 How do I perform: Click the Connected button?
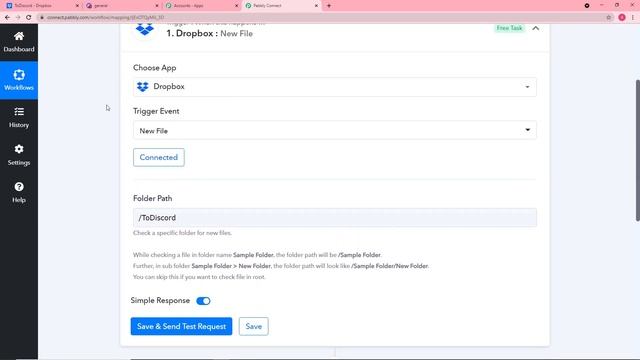coord(159,158)
